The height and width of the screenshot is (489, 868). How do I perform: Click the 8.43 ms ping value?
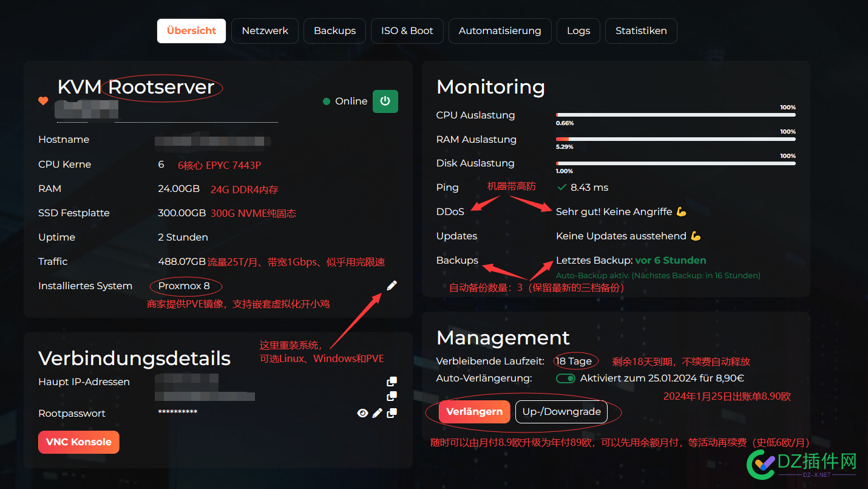click(589, 187)
